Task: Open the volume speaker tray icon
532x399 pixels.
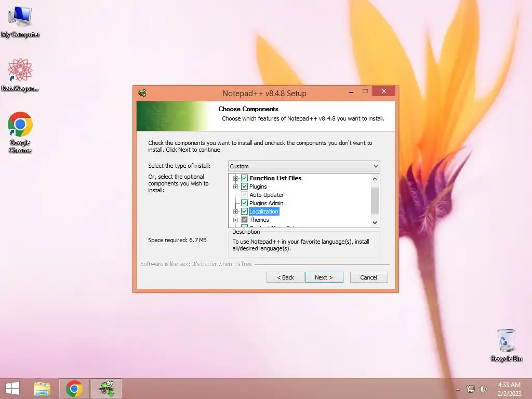Action: (483, 389)
